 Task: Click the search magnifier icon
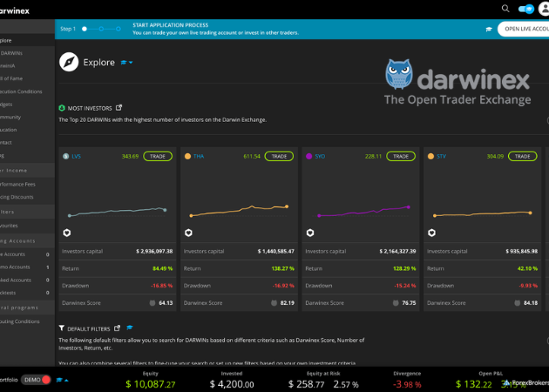coord(505,8)
